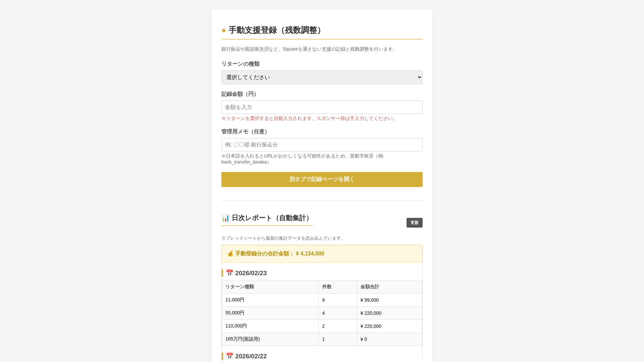Click the money bag icon in total banner
The width and height of the screenshot is (644, 362).
coord(230,254)
